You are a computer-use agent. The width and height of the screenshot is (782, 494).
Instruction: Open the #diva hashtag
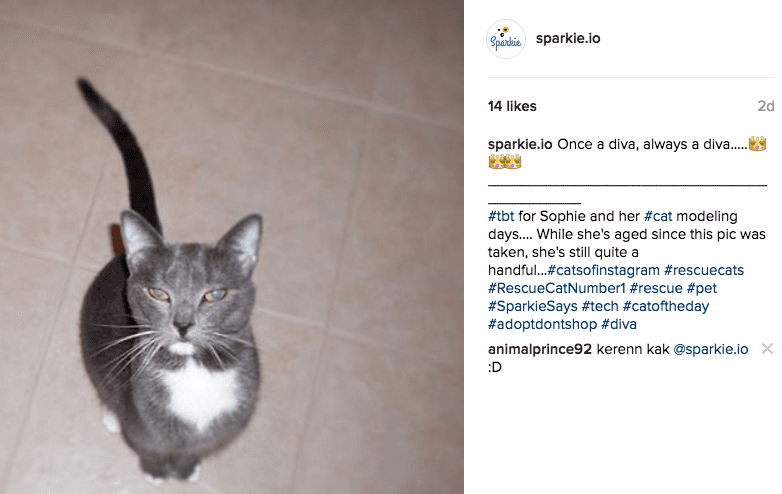pos(619,324)
